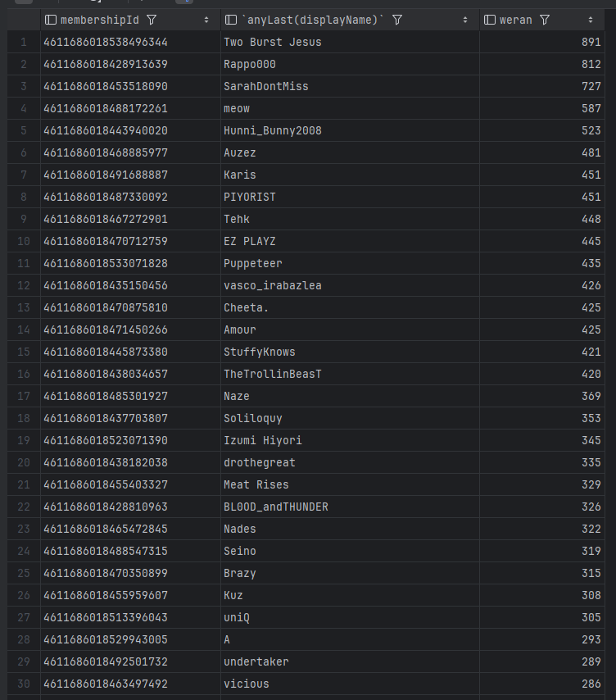Screen dimensions: 616x700
Task: Click the cell 'Auzez'
Action: click(350, 152)
